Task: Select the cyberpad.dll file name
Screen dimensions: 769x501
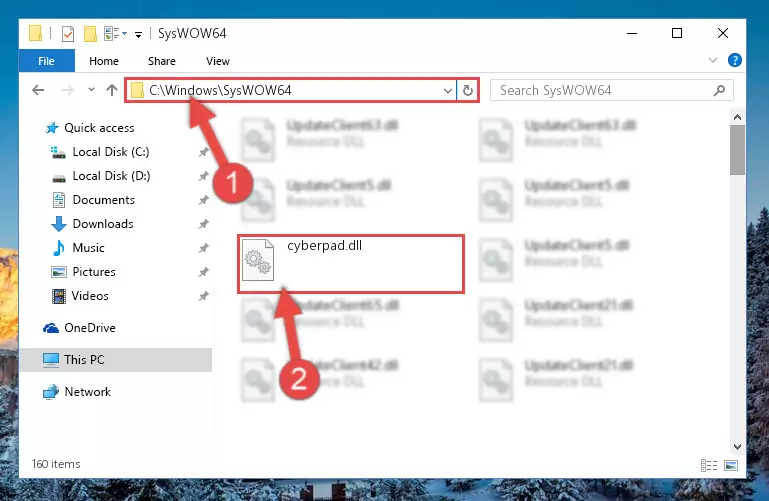Action: [x=324, y=246]
